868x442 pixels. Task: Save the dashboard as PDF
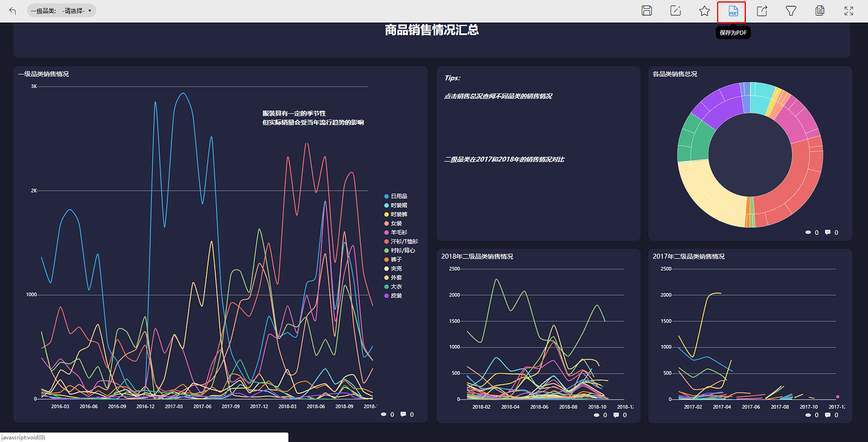pos(733,11)
